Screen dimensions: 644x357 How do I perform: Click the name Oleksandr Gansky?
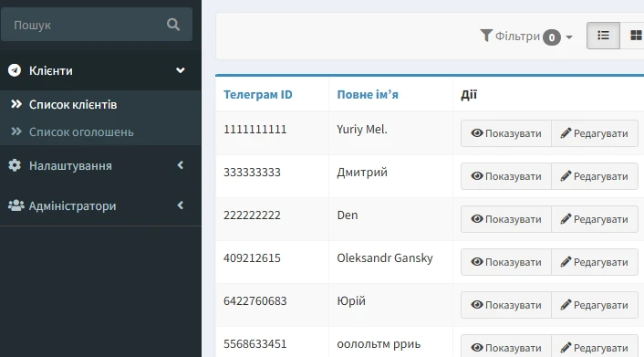click(385, 258)
